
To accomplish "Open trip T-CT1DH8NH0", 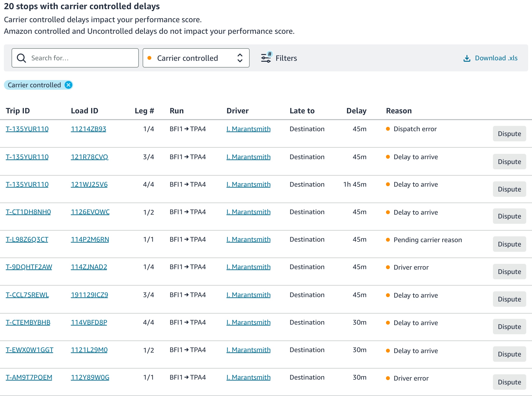I will coord(28,212).
